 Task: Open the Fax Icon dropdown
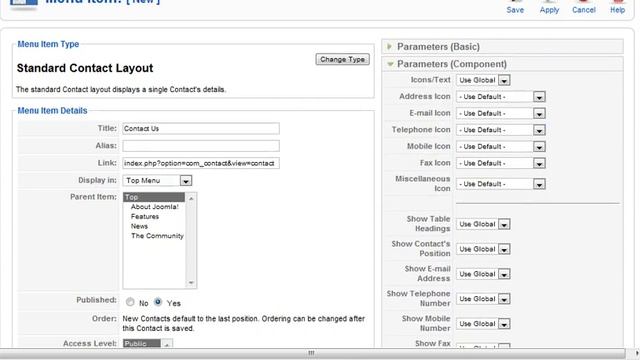[x=501, y=163]
